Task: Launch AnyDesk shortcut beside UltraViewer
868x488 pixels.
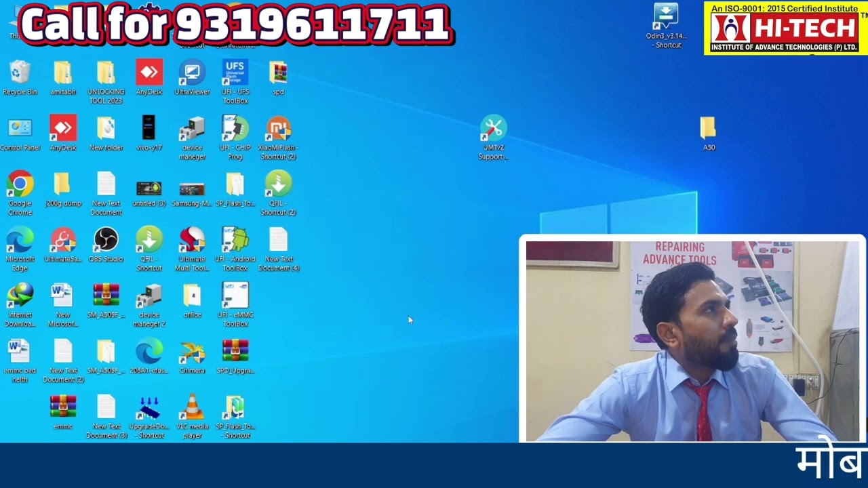Action: click(149, 78)
